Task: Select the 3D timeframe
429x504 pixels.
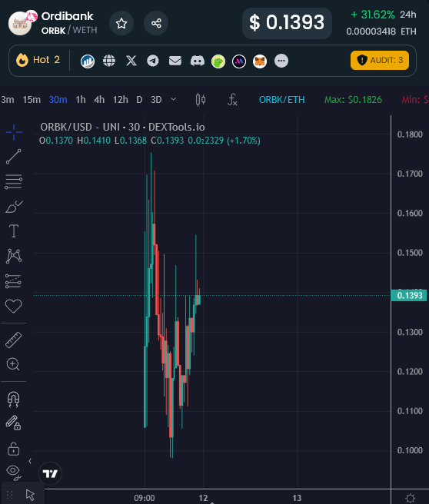Action: click(x=156, y=100)
